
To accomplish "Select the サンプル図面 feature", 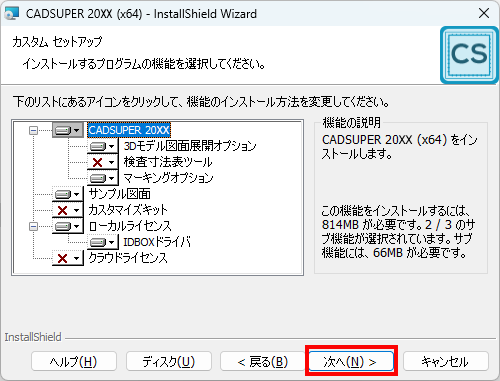I will coord(120,194).
